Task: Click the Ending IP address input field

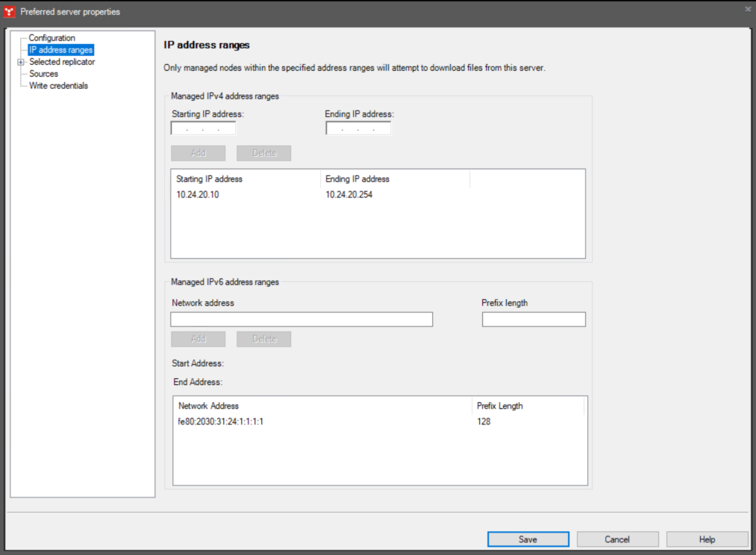Action: pyautogui.click(x=358, y=129)
